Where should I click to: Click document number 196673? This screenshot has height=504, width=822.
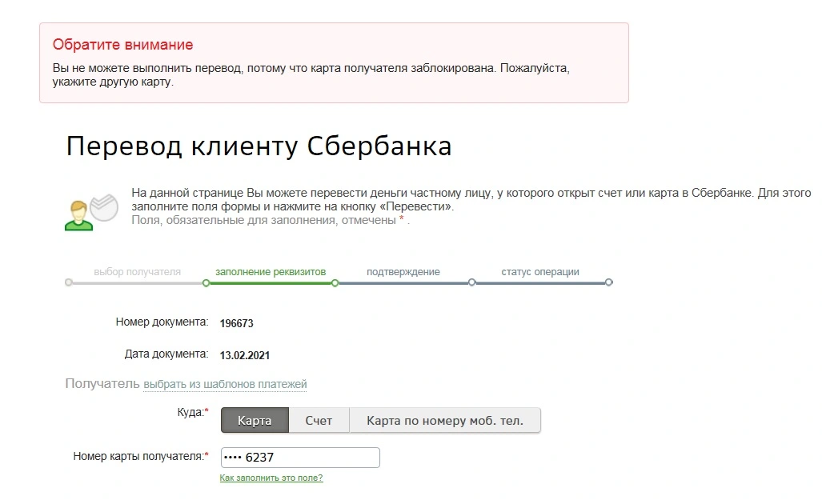[236, 323]
